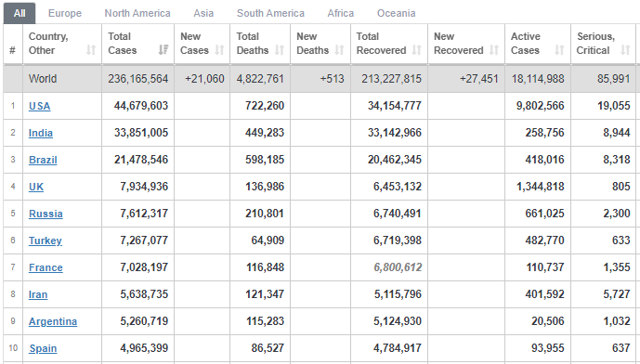
Task: Sort by Total Deaths column arrows
Action: pyautogui.click(x=280, y=50)
